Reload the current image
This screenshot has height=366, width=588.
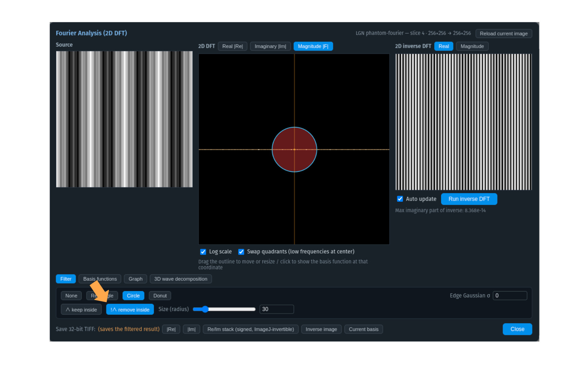(x=503, y=34)
